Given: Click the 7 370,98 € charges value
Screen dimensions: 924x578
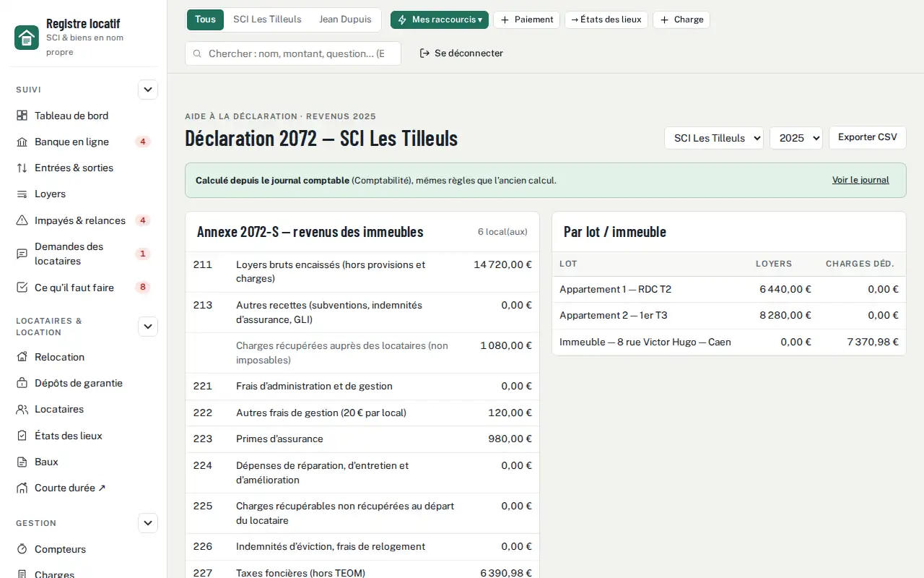Looking at the screenshot, I should (873, 342).
